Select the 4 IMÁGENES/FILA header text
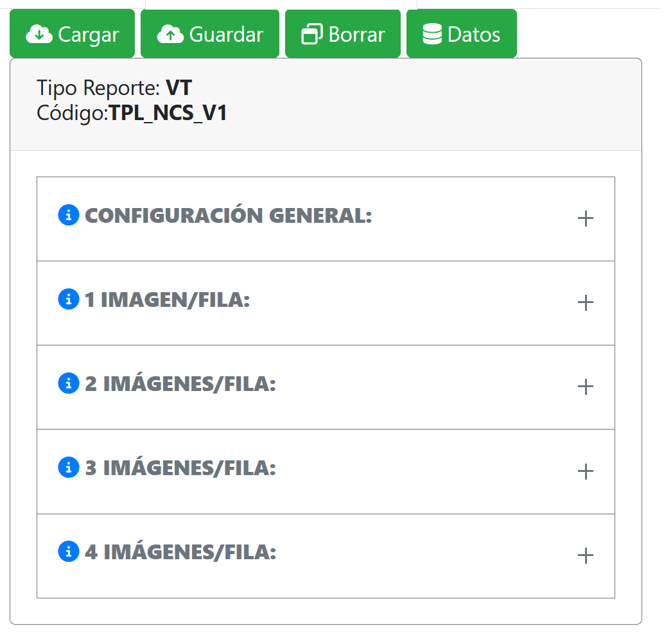Viewport: 664px width, 644px height. [x=180, y=552]
